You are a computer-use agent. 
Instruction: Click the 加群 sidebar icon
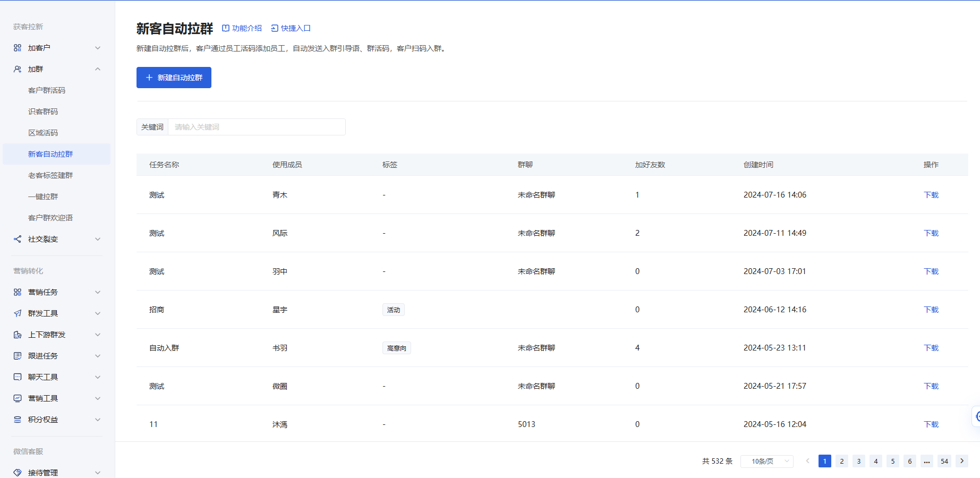tap(18, 69)
